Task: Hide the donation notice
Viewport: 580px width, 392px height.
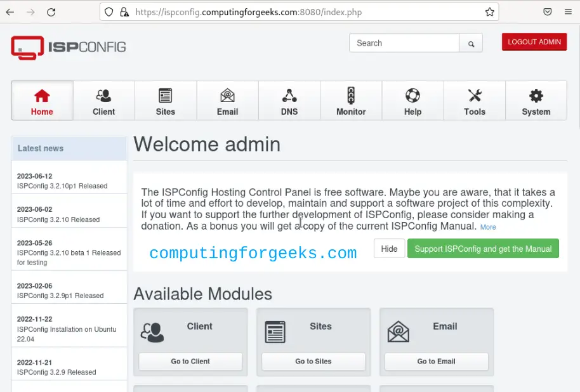Action: (389, 249)
